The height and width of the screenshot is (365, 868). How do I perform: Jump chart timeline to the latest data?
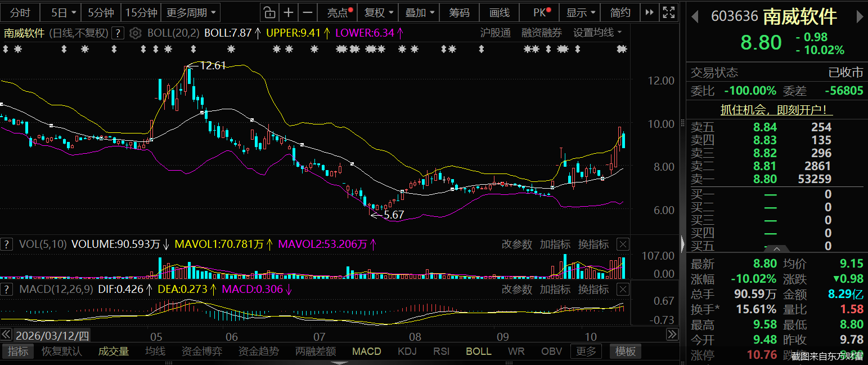point(672,335)
